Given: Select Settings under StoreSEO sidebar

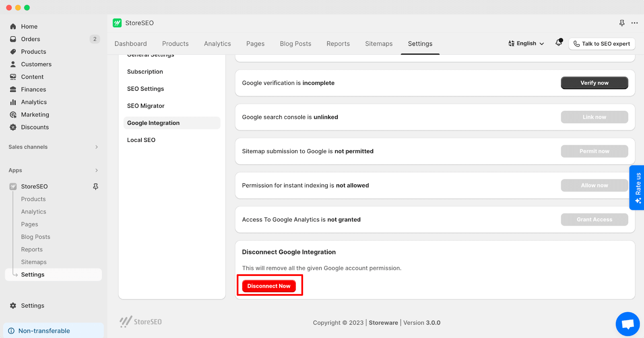Looking at the screenshot, I should coord(53,275).
